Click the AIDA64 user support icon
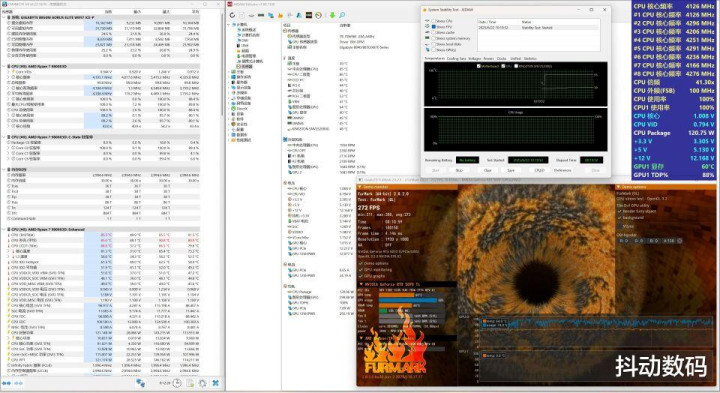 tap(299, 15)
